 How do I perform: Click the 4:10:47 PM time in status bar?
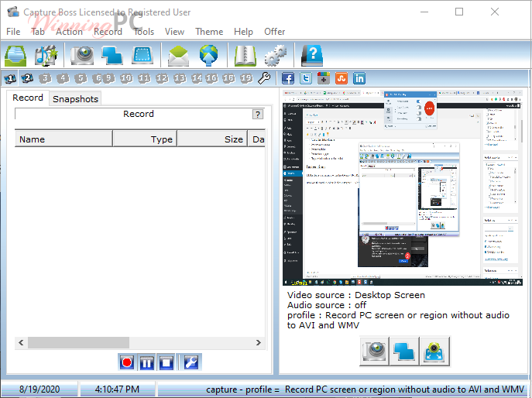(x=117, y=389)
